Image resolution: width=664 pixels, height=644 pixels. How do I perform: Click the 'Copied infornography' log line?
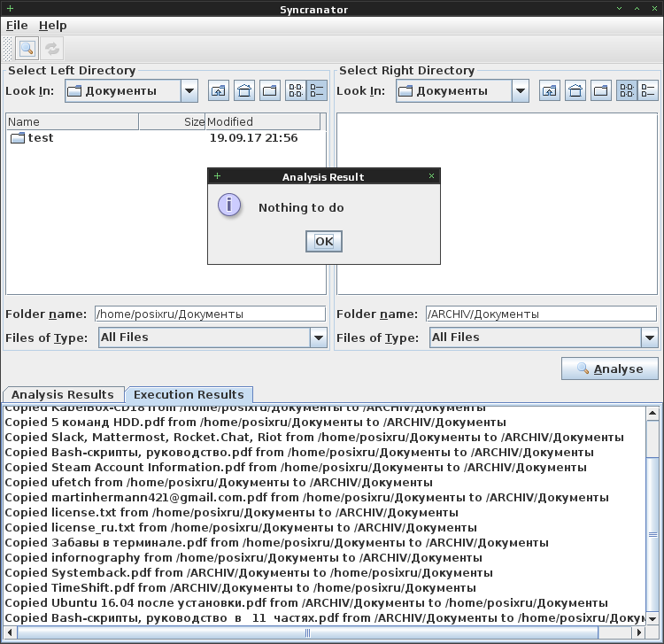(243, 558)
